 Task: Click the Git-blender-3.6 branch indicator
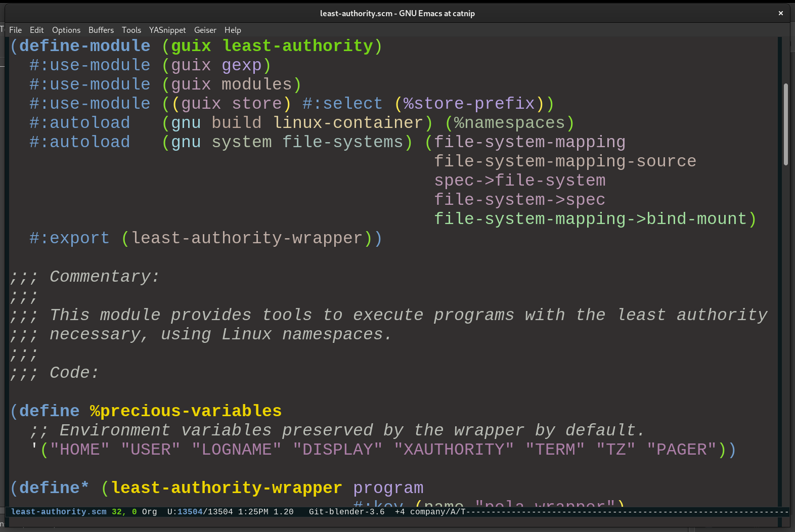(346, 512)
